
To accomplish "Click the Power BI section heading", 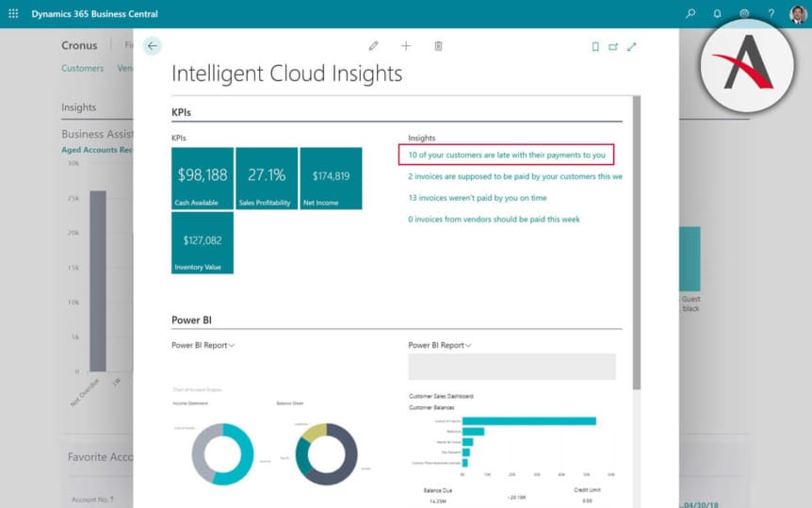I will click(x=191, y=320).
